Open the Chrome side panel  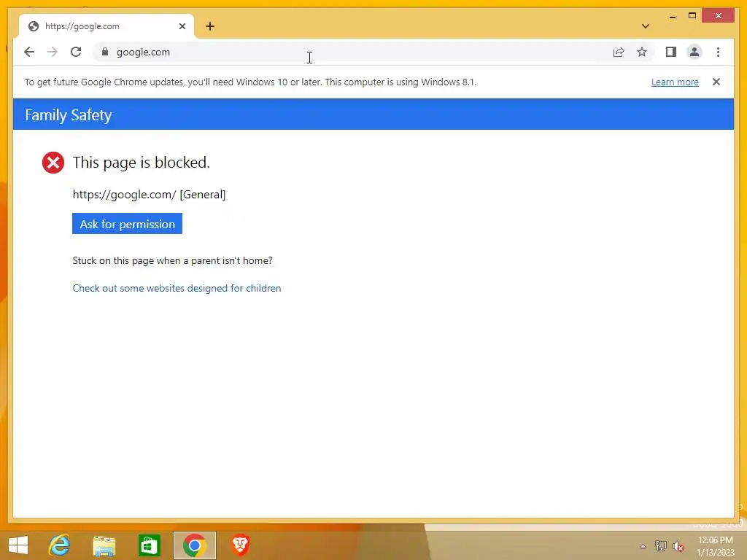coord(671,52)
